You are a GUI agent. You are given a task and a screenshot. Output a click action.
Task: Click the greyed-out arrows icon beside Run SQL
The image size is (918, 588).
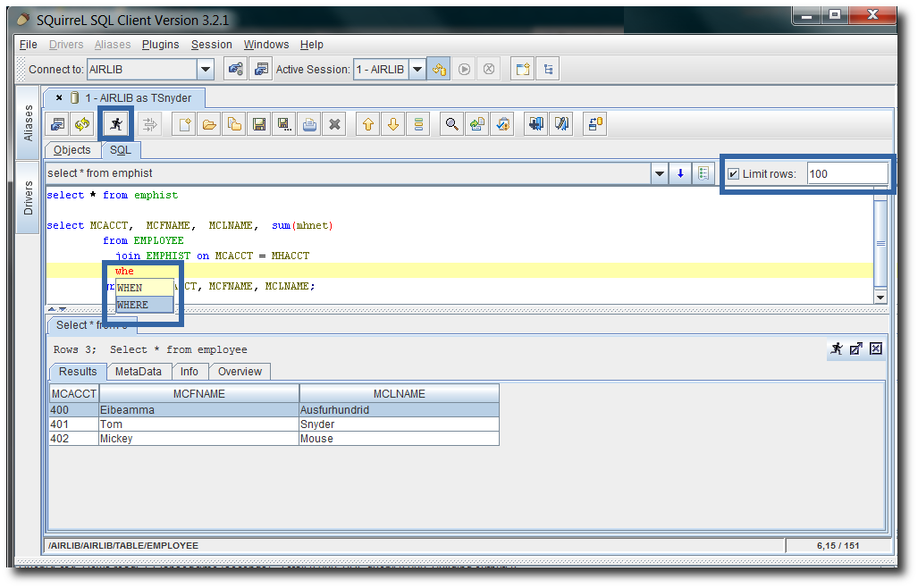[150, 124]
